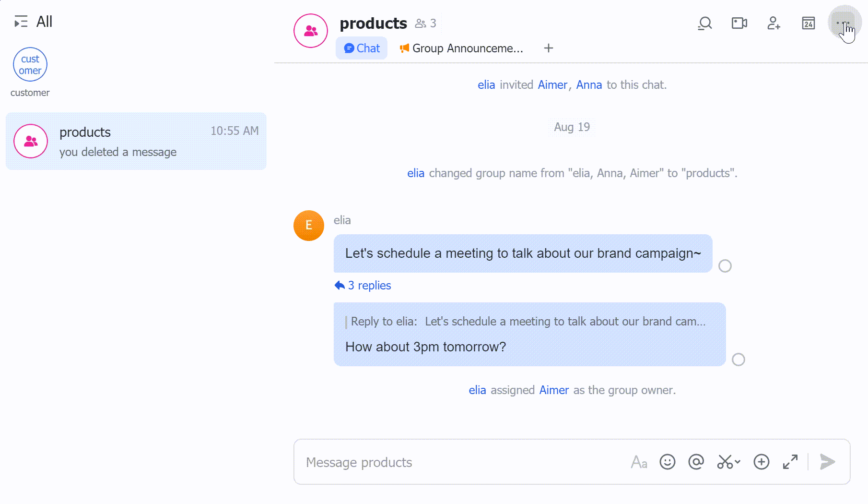Collapse the chat list with the filter icon
Image resolution: width=868 pixels, height=504 pixels.
tap(21, 22)
